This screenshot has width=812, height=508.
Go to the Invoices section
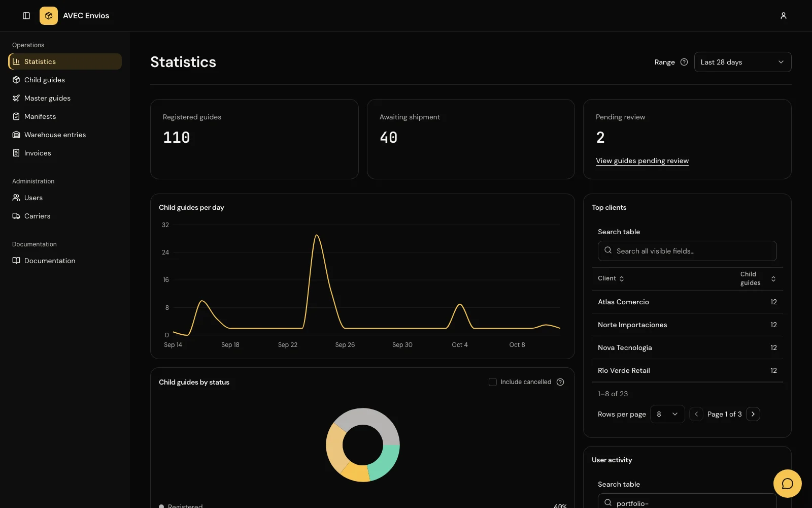[65, 153]
